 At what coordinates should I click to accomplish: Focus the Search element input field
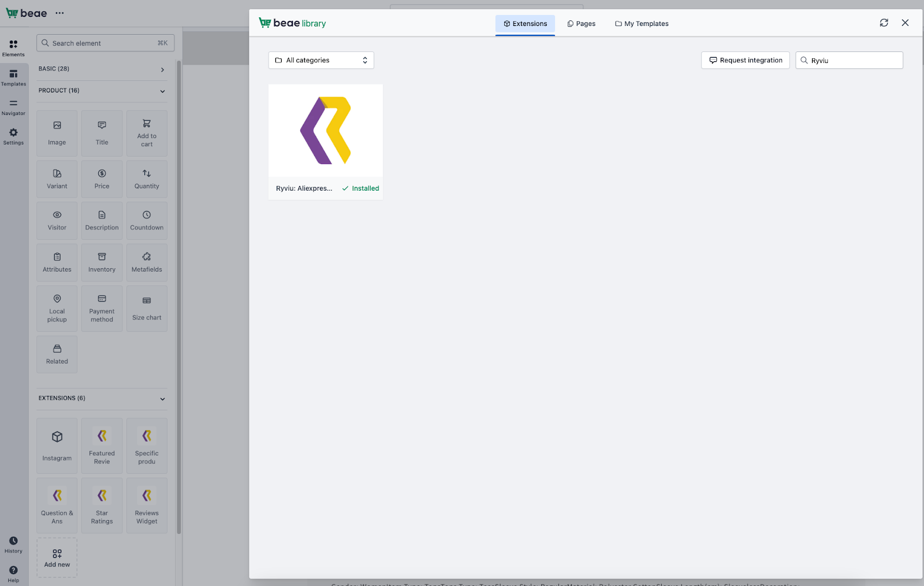tap(106, 43)
